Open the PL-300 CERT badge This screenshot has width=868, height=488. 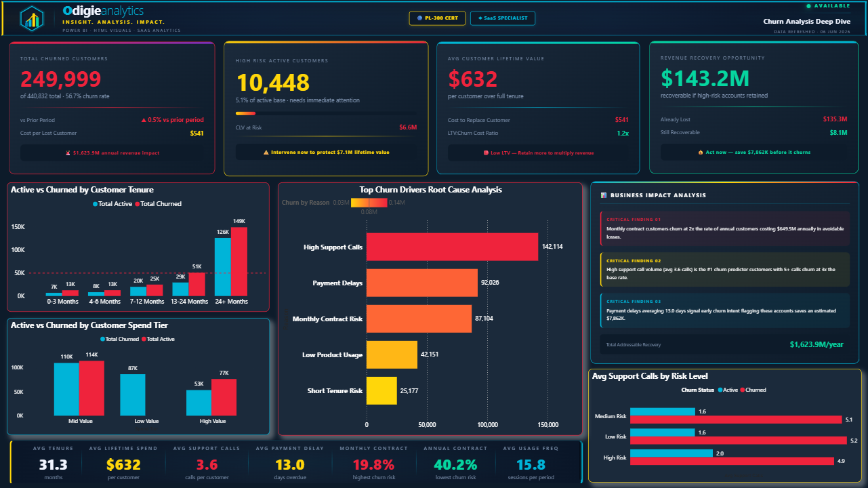pyautogui.click(x=438, y=18)
